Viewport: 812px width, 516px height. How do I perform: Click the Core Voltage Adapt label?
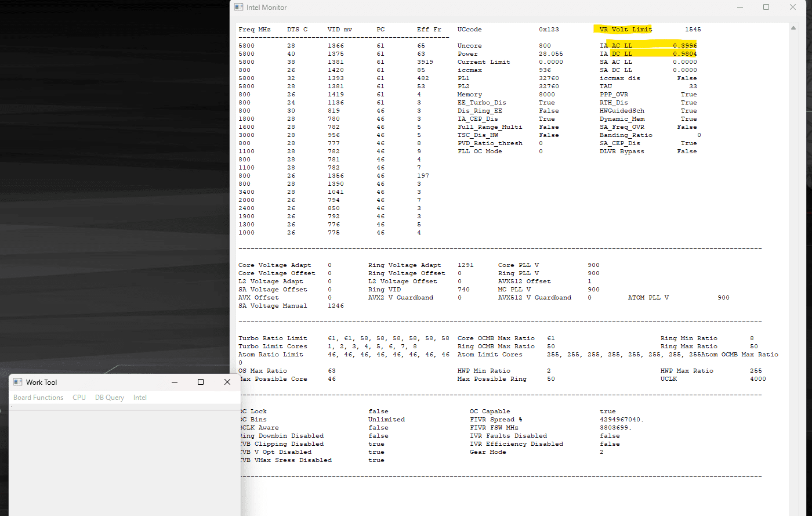[x=275, y=265]
